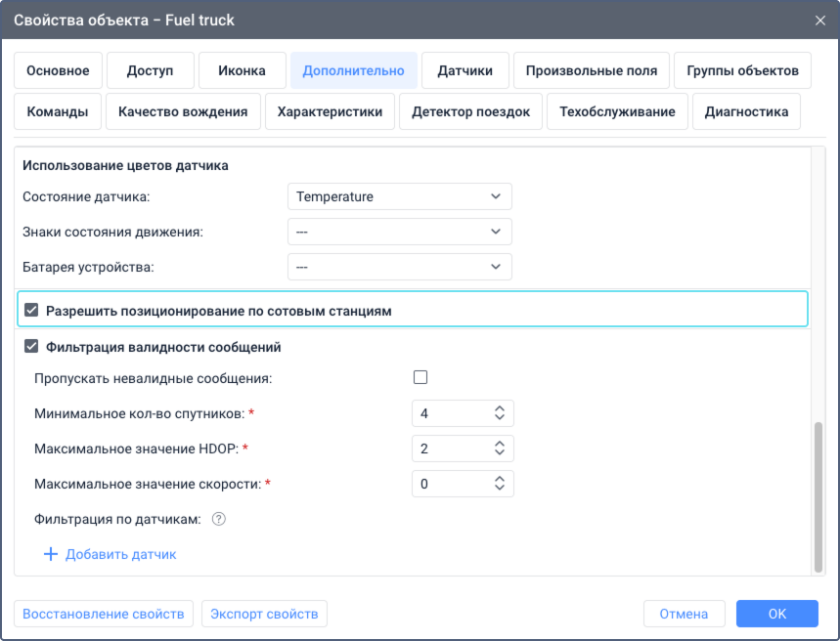The width and height of the screenshot is (840, 641).
Task: Click stepper arrows of Максимальное значение HDOP
Action: tap(500, 449)
